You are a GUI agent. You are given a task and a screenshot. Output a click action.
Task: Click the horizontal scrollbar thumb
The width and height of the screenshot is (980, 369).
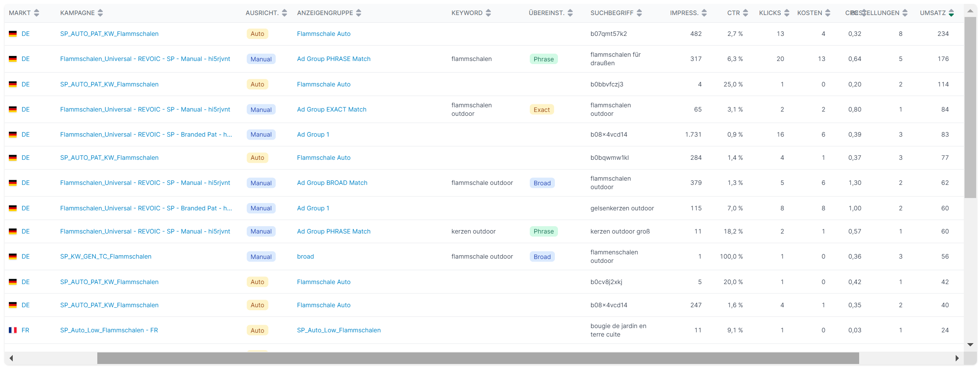click(x=478, y=358)
